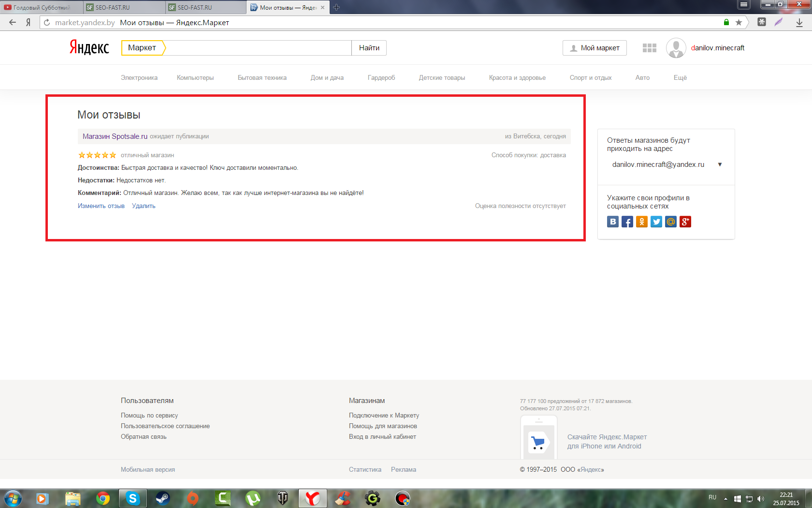Open Steam from the taskbar
Screen dimensions: 812x508
coord(163,498)
